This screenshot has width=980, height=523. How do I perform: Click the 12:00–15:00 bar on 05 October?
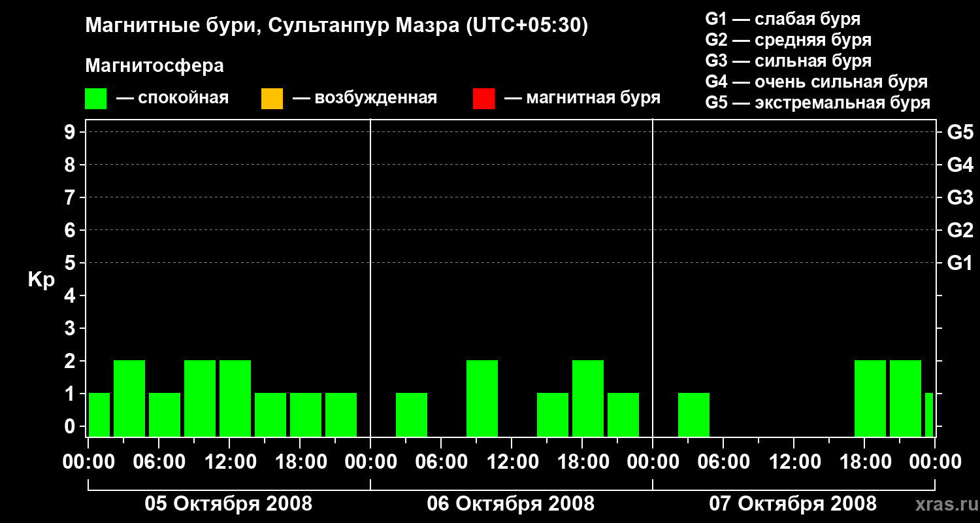(x=235, y=398)
